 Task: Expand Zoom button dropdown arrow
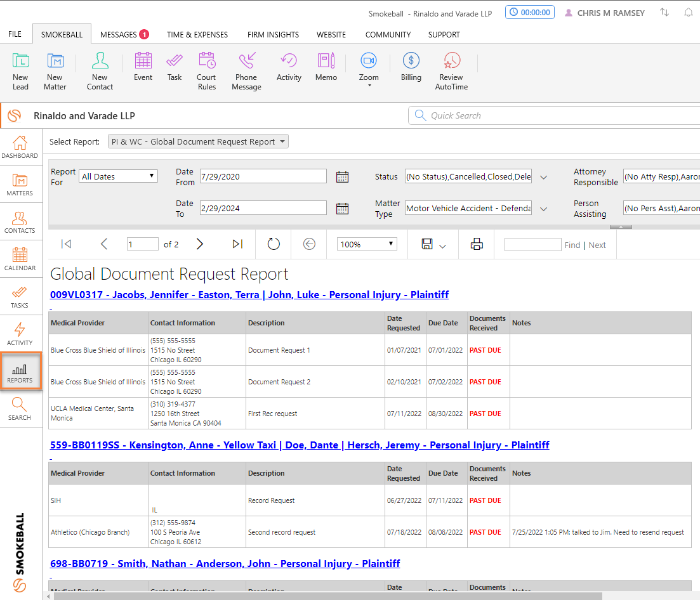point(369,86)
